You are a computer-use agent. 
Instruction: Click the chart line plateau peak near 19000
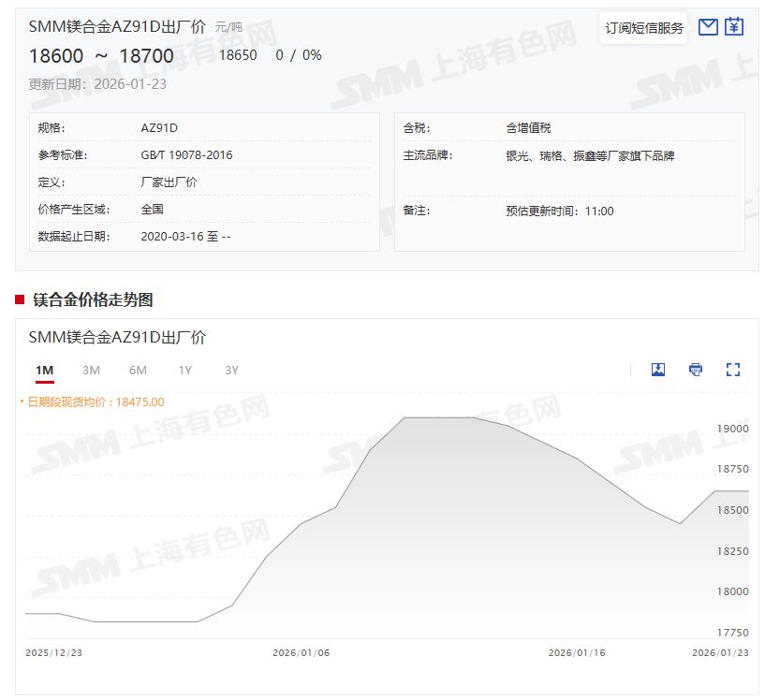pos(438,417)
